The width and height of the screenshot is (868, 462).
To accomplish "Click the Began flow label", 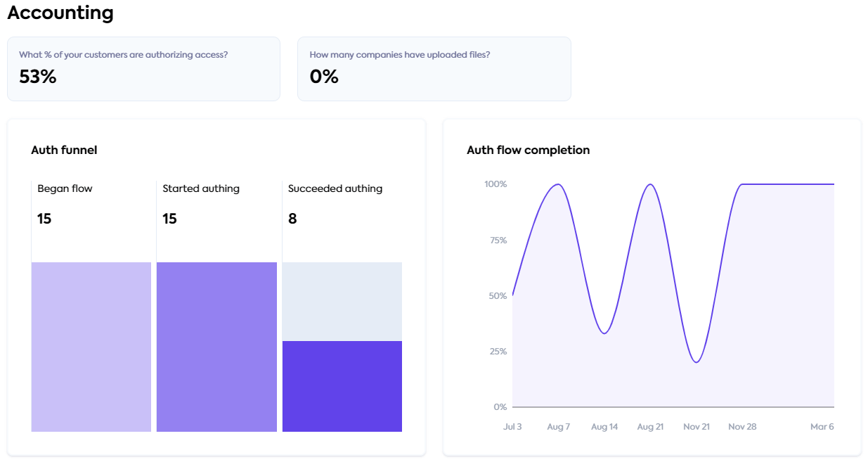I will [65, 188].
